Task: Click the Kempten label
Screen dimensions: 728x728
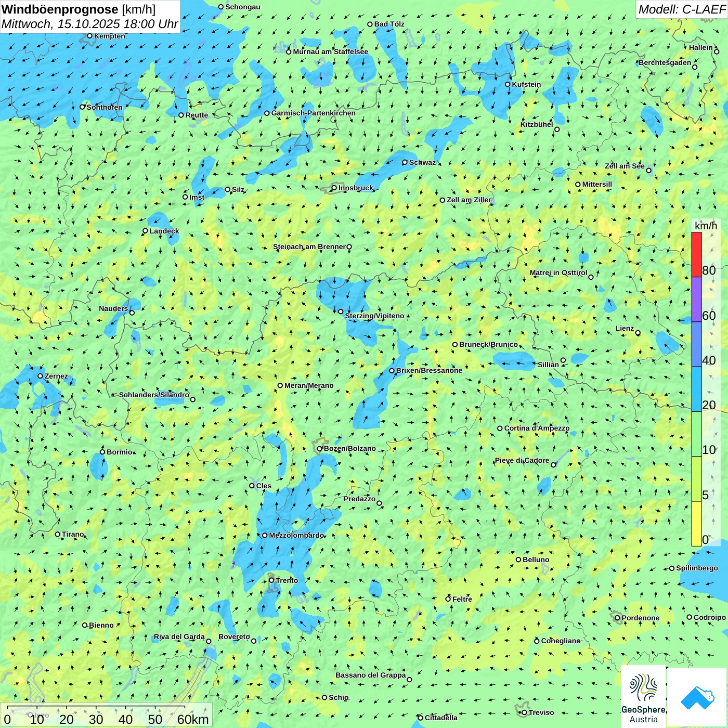Action: [110, 36]
